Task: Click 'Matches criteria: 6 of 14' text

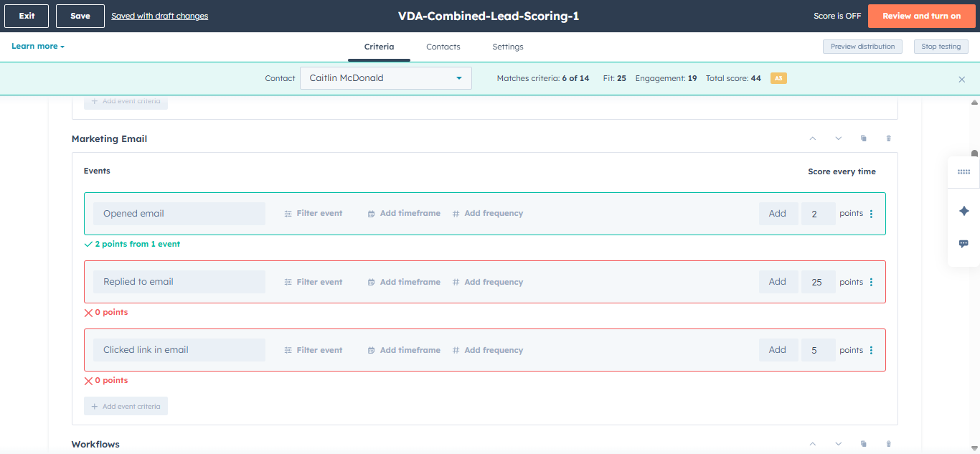Action: [543, 78]
